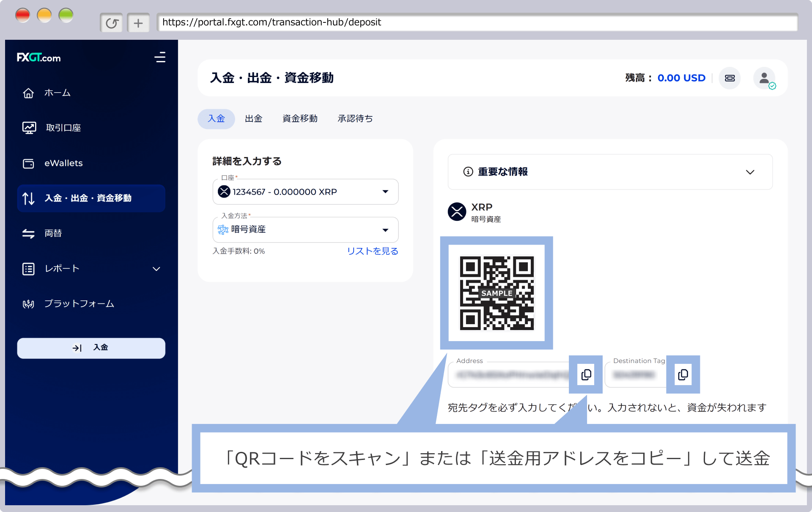Click the up-down arrows transfer icon

tap(28, 198)
